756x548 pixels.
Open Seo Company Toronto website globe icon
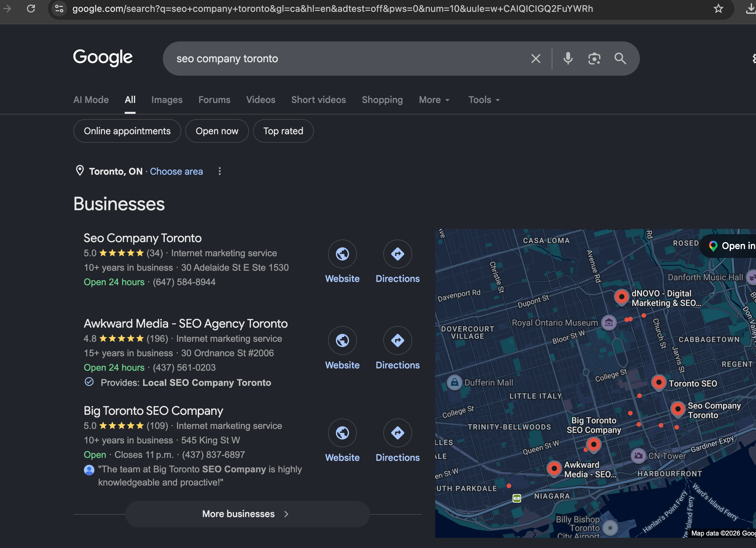[x=342, y=254]
